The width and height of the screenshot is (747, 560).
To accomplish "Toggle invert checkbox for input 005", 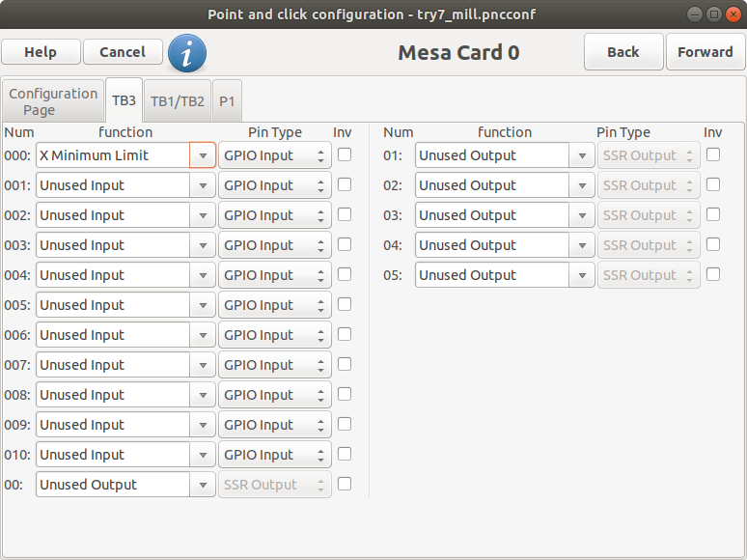I will click(x=345, y=304).
